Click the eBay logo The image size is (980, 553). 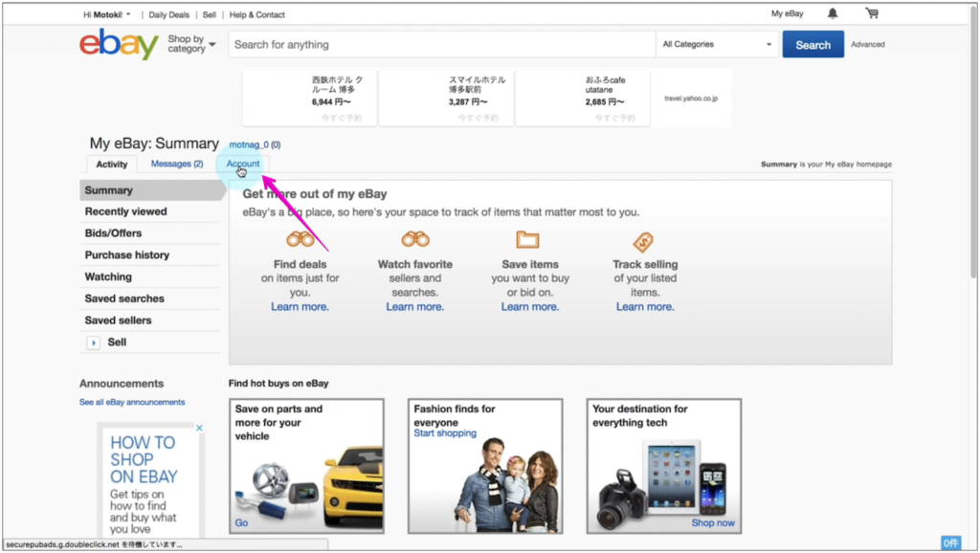(x=119, y=44)
